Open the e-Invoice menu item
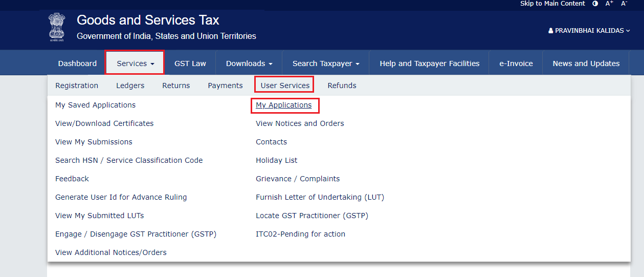Viewport: 644px width, 277px height. point(516,63)
